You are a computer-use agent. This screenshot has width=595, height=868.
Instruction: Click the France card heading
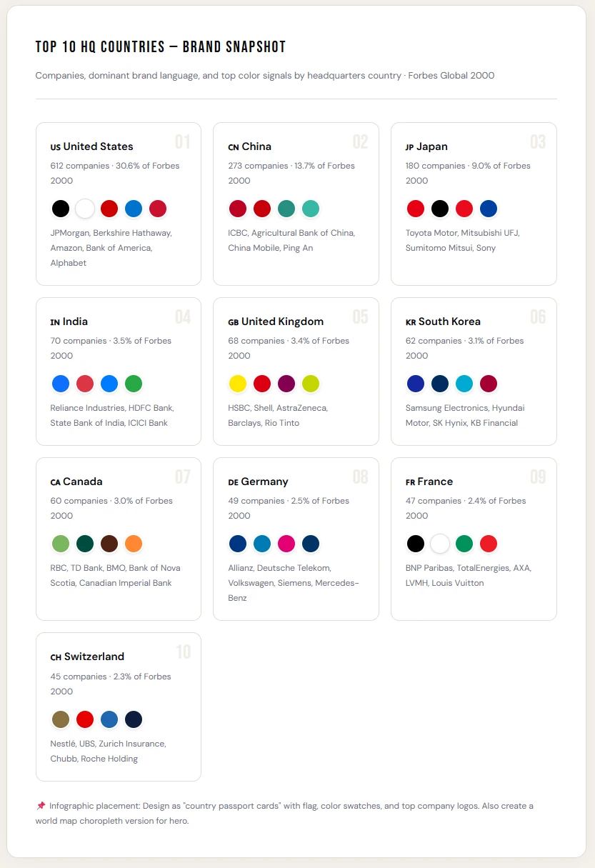pyautogui.click(x=429, y=482)
